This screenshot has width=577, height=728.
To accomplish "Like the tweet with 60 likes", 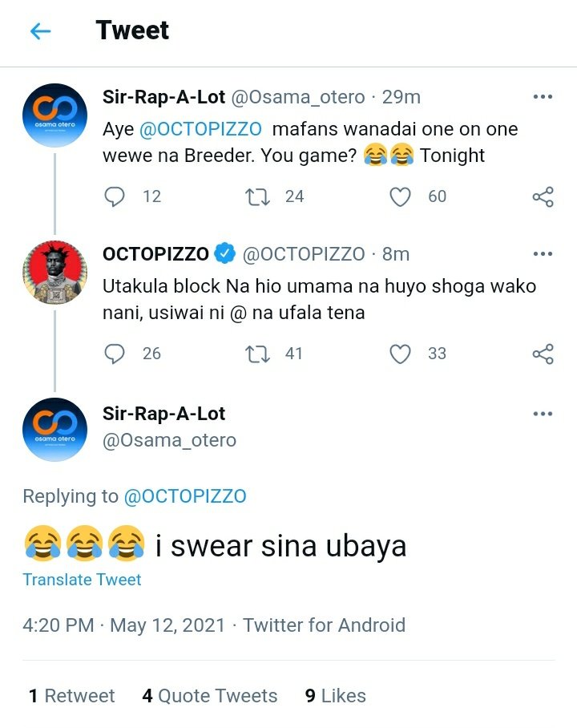I will pyautogui.click(x=400, y=197).
